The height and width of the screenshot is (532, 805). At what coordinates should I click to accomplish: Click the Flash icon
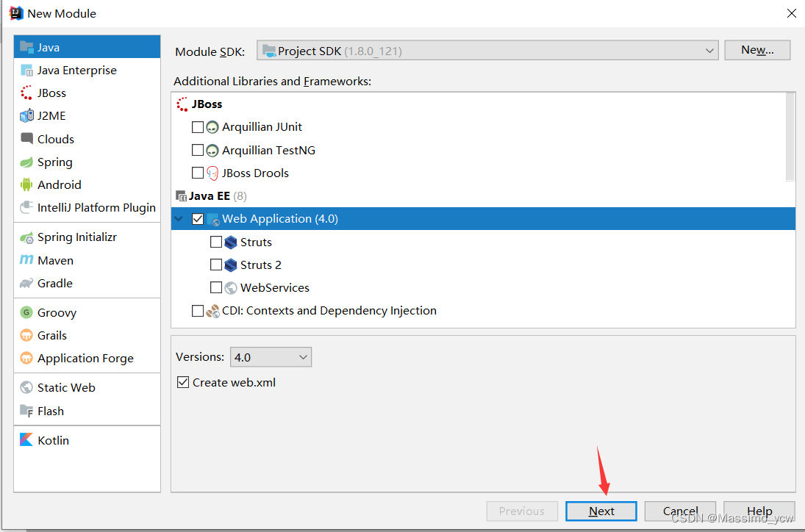[x=26, y=411]
